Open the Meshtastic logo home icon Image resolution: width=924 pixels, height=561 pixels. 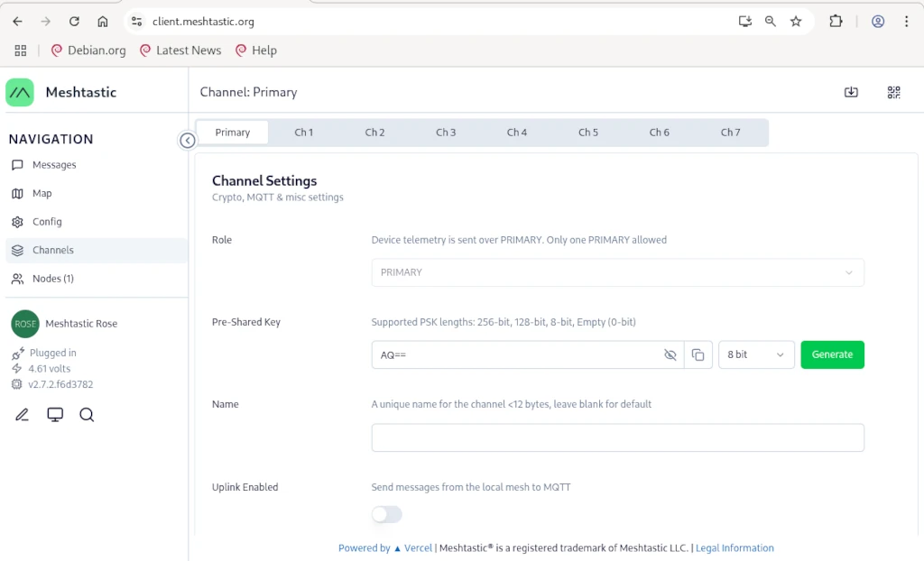click(x=20, y=92)
